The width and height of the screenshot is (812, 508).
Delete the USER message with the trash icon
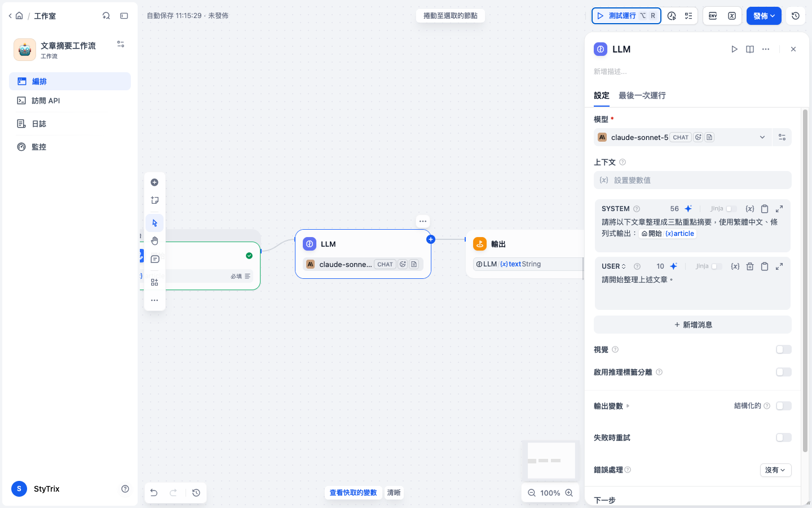pos(750,266)
